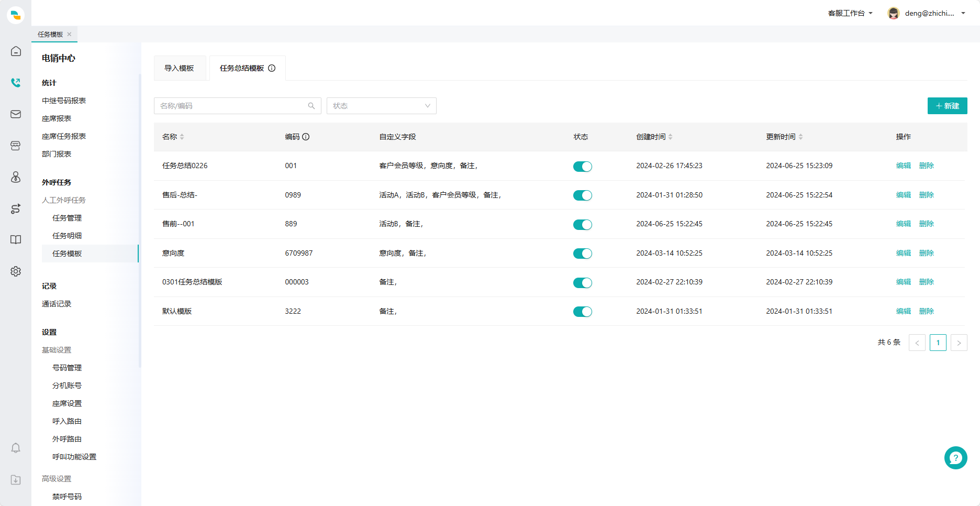The image size is (980, 506).
Task: Open 座席任务报表 in sidebar
Action: pos(64,136)
